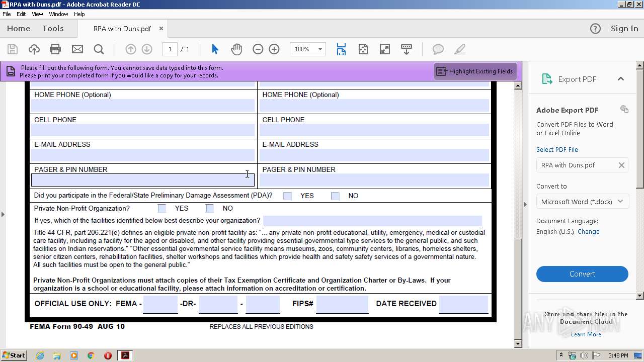
Task: Zoom out with minus icon
Action: pyautogui.click(x=258, y=49)
